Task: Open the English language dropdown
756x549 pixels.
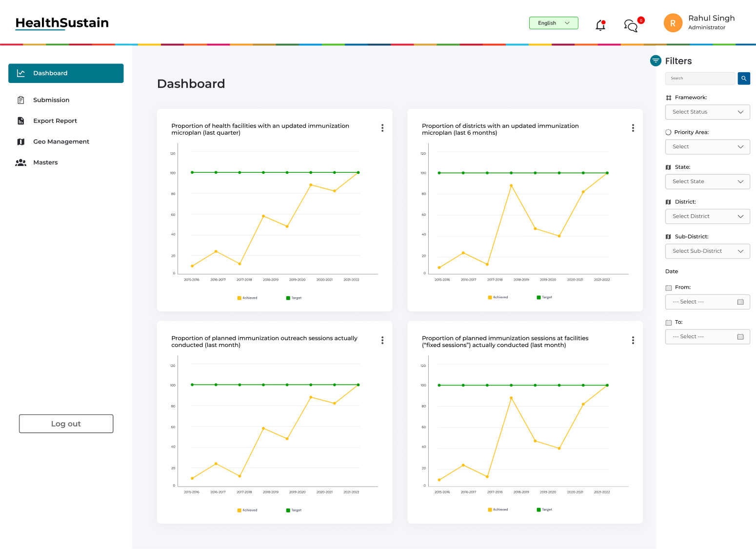Action: [x=554, y=23]
